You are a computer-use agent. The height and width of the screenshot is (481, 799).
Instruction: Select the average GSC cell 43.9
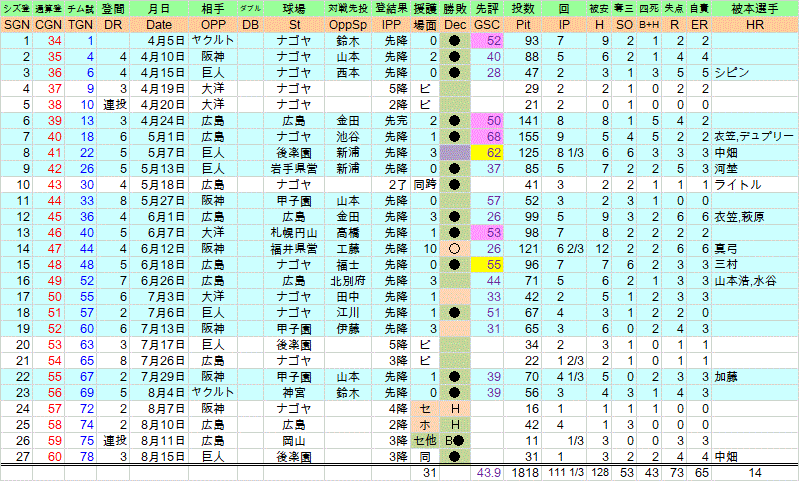[x=489, y=473]
